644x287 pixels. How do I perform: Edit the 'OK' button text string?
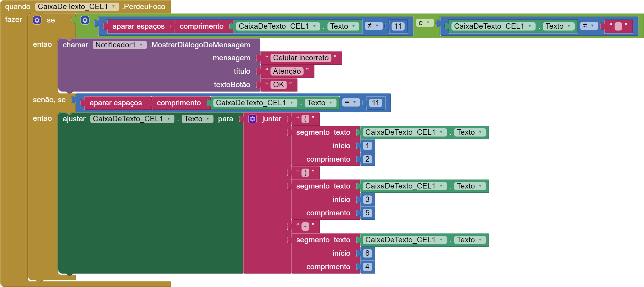pos(278,85)
